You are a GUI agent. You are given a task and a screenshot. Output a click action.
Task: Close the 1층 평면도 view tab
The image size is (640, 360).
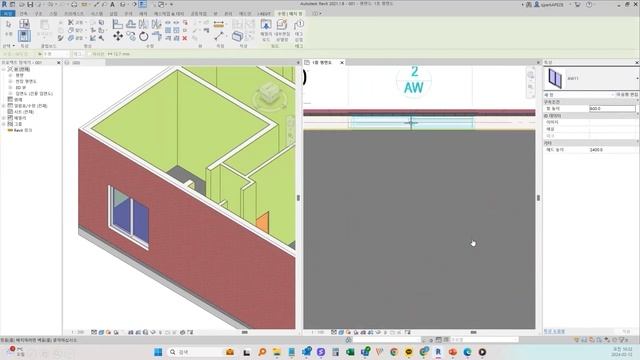click(x=342, y=62)
